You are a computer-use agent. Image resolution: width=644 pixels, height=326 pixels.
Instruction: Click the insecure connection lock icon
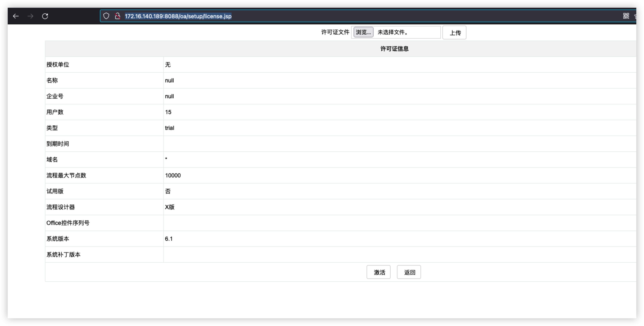pos(117,16)
